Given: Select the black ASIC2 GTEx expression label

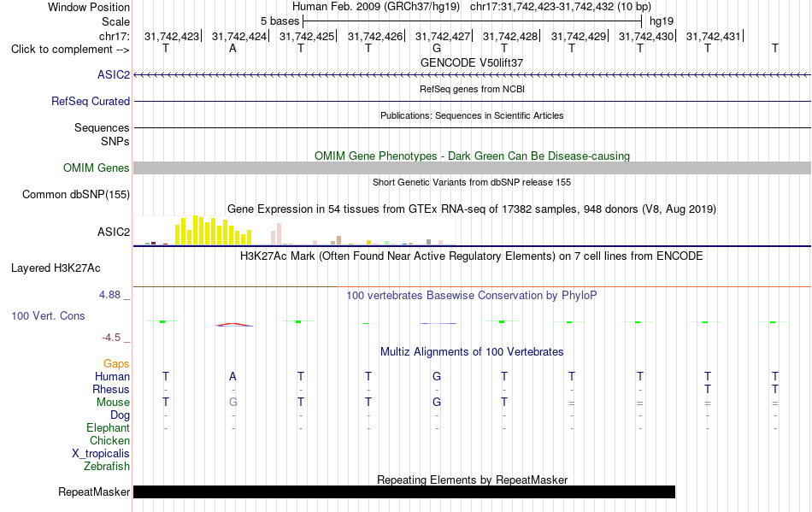Looking at the screenshot, I should [x=114, y=232].
